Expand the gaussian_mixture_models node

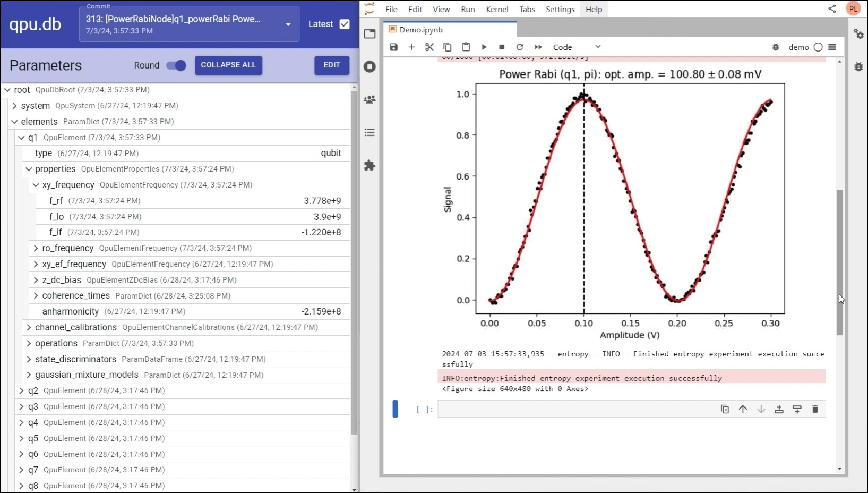(x=29, y=375)
